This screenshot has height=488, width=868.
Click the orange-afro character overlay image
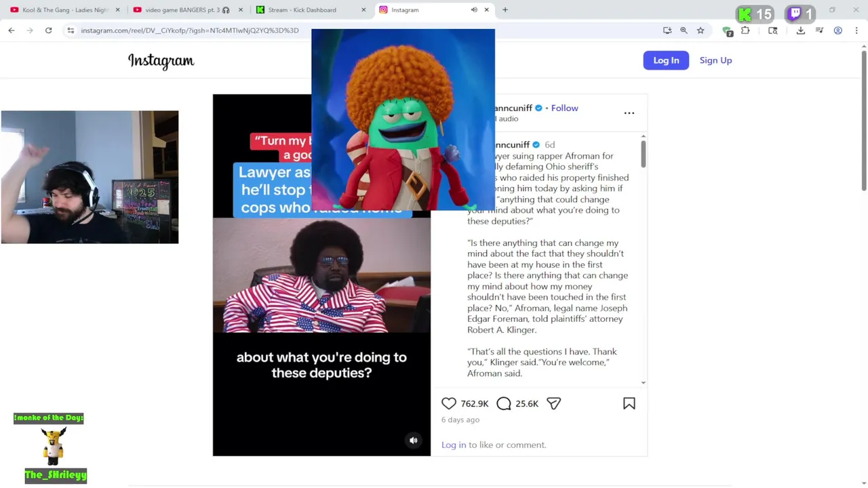pos(403,119)
